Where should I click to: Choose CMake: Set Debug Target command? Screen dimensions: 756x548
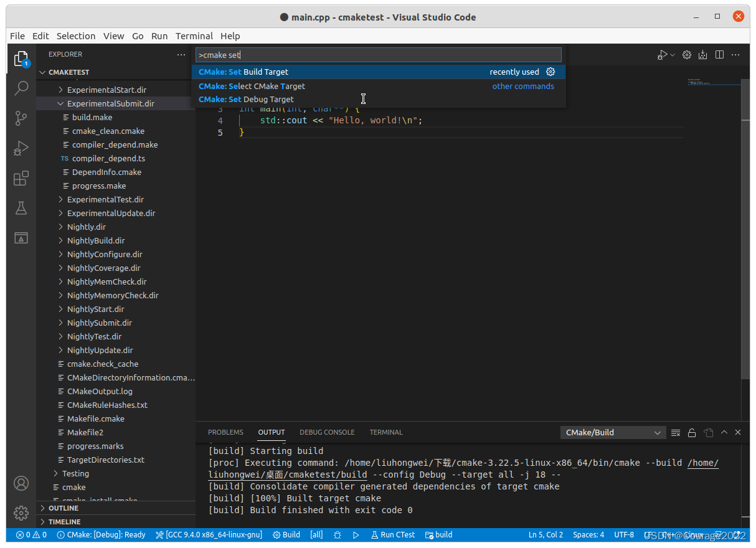379,99
